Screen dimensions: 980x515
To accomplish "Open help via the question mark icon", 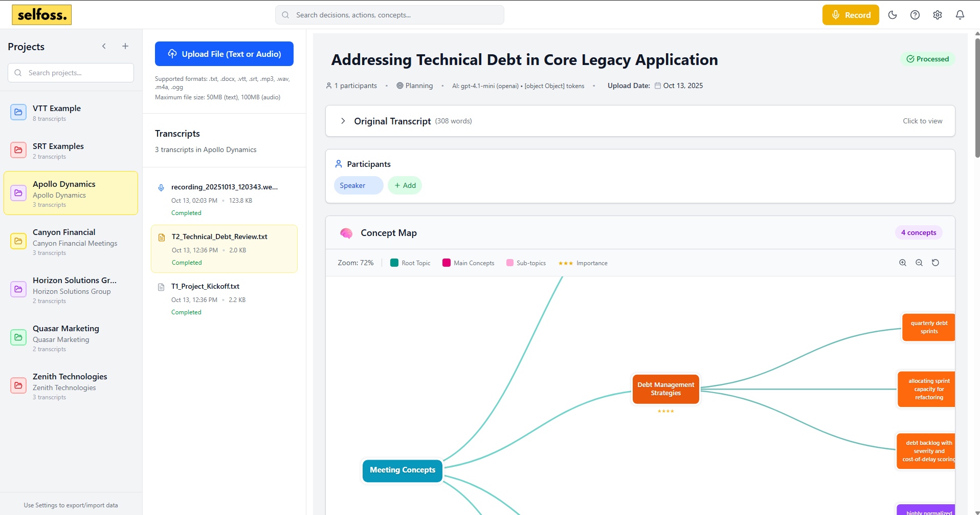I will 915,15.
